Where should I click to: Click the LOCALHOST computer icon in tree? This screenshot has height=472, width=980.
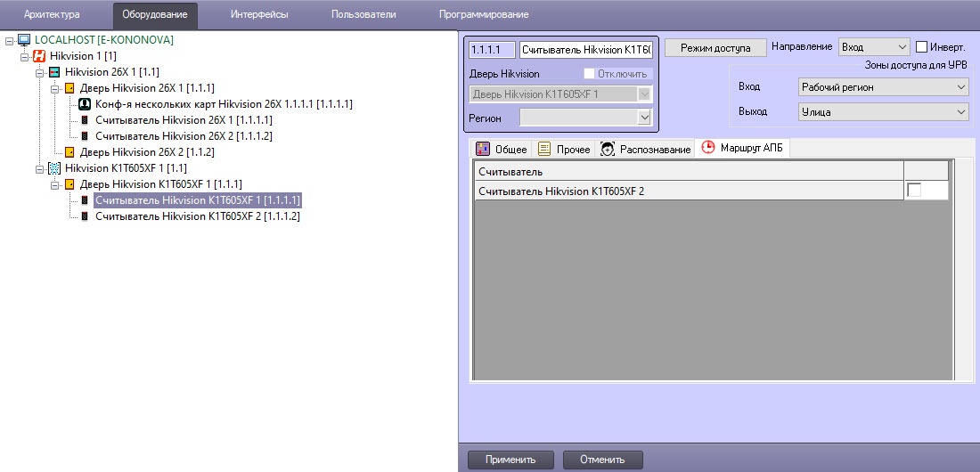coord(24,40)
